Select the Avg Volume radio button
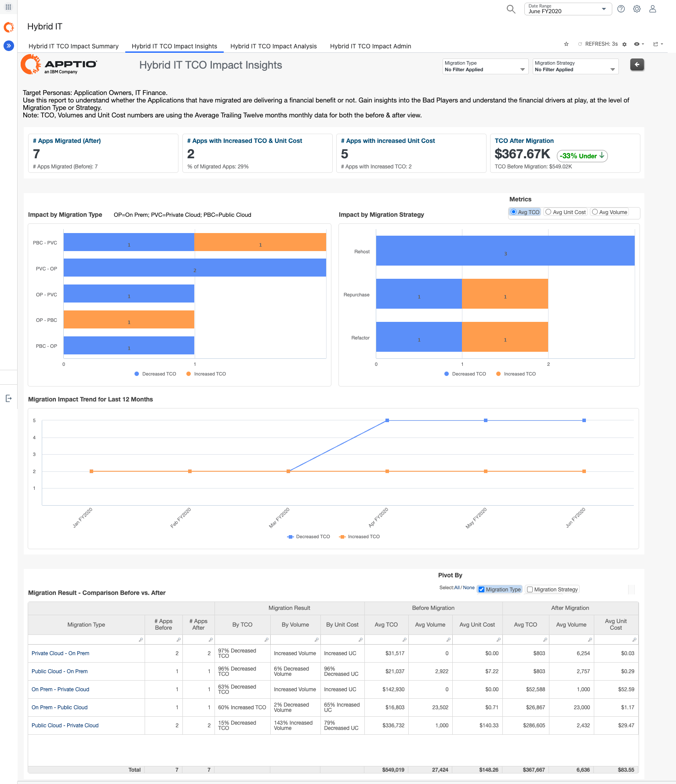Viewport: 676px width, 784px height. tap(595, 212)
